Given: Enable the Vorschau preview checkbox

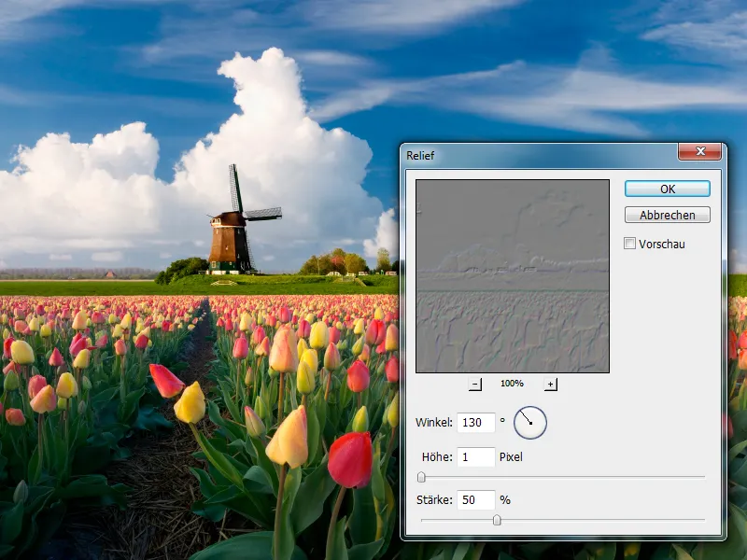Looking at the screenshot, I should tap(629, 244).
